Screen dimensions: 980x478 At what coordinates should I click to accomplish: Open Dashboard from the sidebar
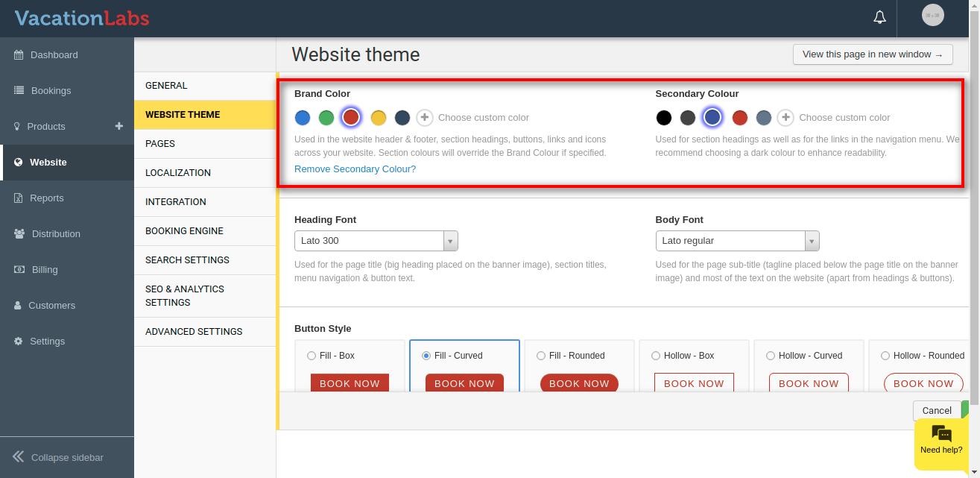(x=54, y=55)
